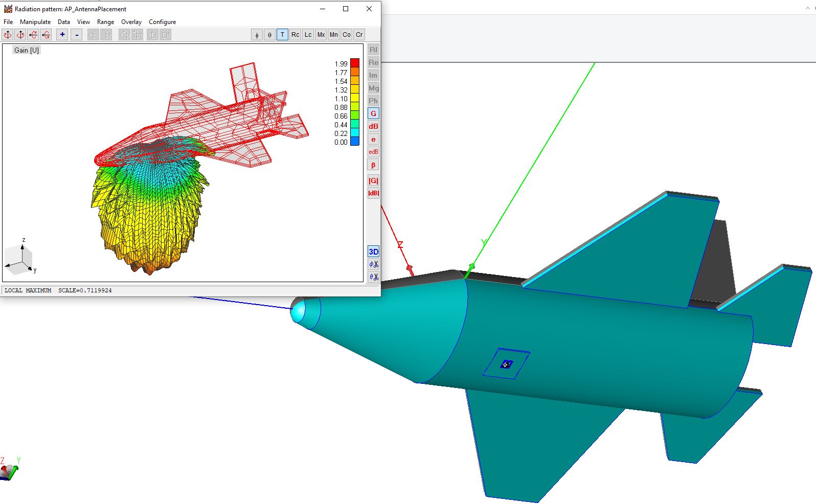Click the small patch antenna on the fuselage
The width and height of the screenshot is (816, 504).
pos(506,364)
